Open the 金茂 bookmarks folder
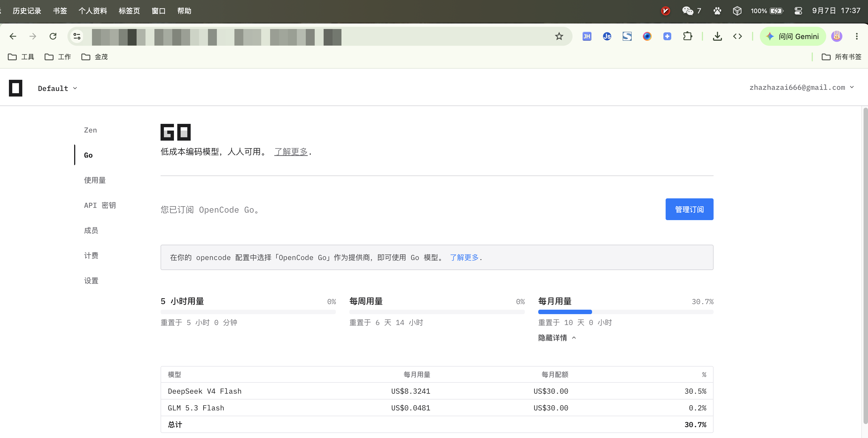The height and width of the screenshot is (438, 868). pos(95,57)
